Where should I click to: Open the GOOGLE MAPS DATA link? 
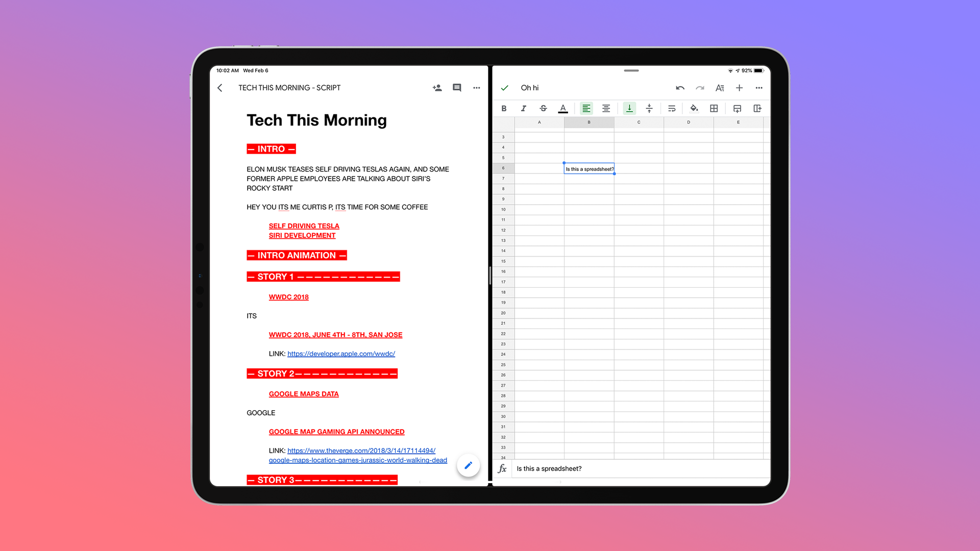pos(304,394)
